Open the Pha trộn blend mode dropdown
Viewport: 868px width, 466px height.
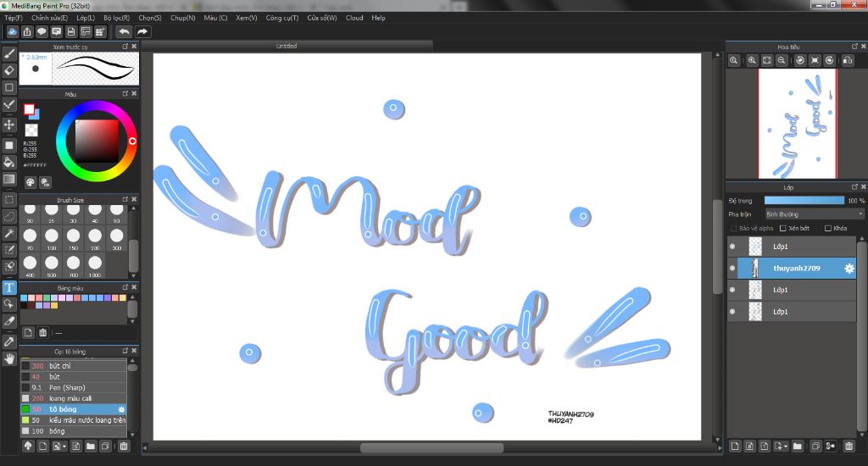pyautogui.click(x=814, y=214)
